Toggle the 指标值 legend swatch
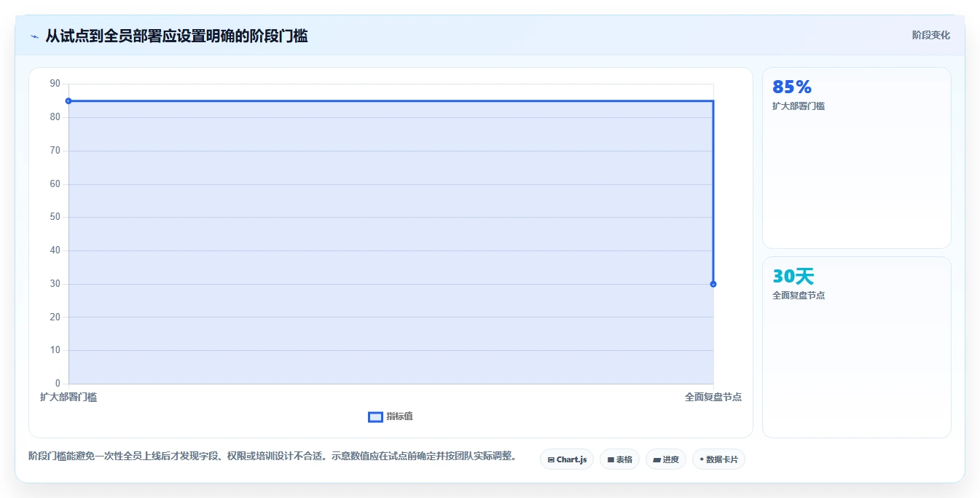Image resolution: width=980 pixels, height=498 pixels. tap(375, 417)
